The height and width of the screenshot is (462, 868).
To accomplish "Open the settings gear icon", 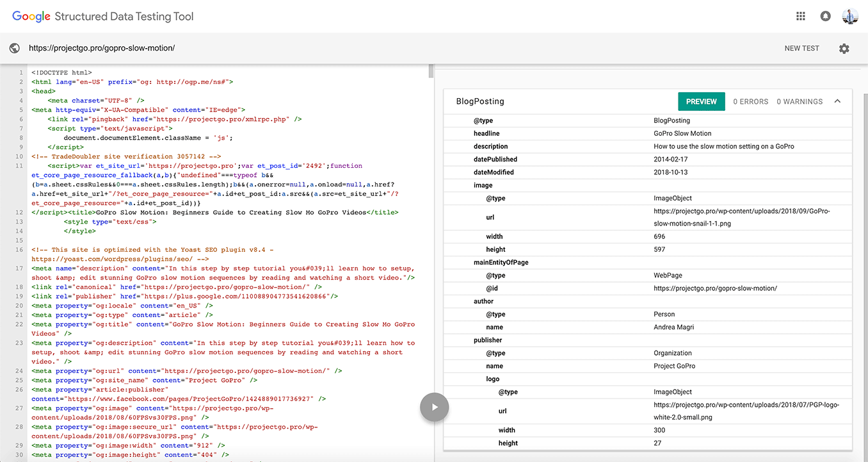I will coord(844,49).
